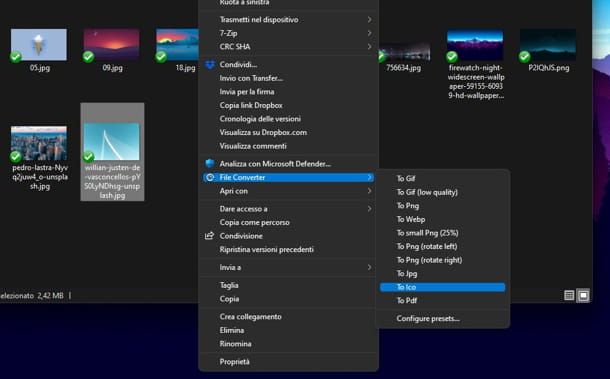
Task: Choose To small Png (25%)
Action: coord(442,233)
